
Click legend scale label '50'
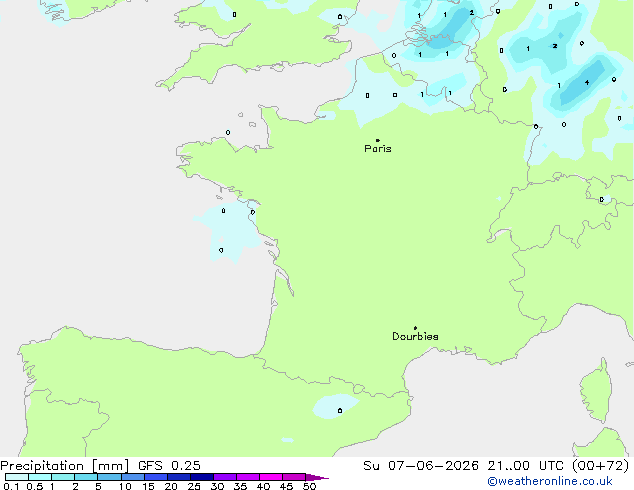[x=309, y=486]
